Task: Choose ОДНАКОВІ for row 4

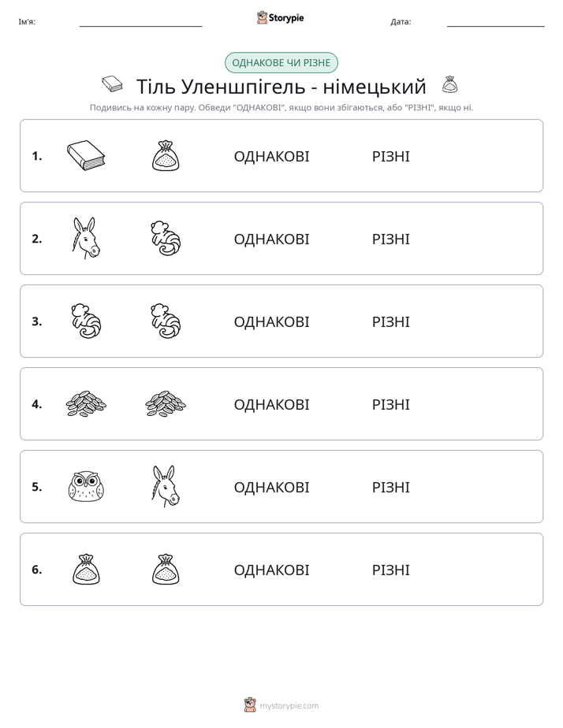Action: [271, 405]
